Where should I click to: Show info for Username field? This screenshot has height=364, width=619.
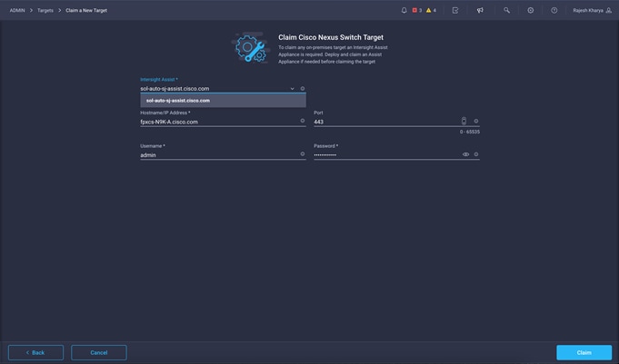[x=303, y=153]
